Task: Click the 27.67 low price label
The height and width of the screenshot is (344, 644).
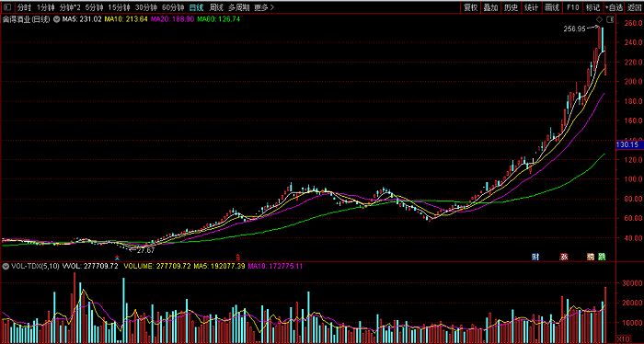Action: [x=145, y=250]
